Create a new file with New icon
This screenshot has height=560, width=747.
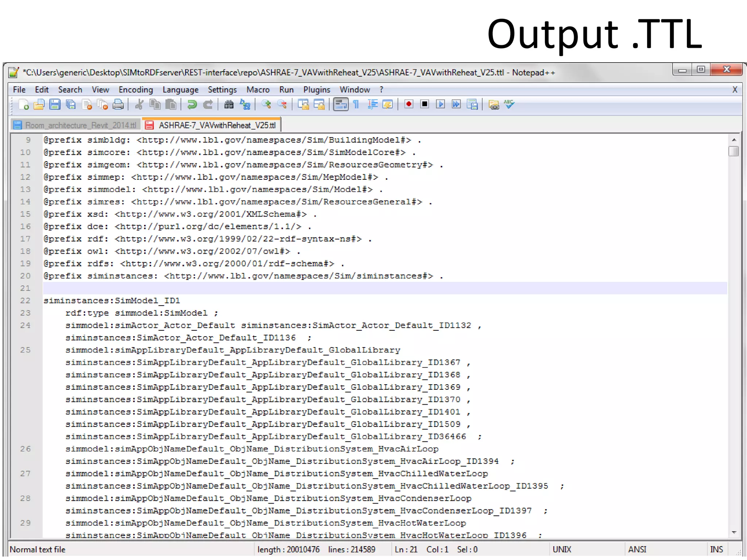pyautogui.click(x=23, y=105)
